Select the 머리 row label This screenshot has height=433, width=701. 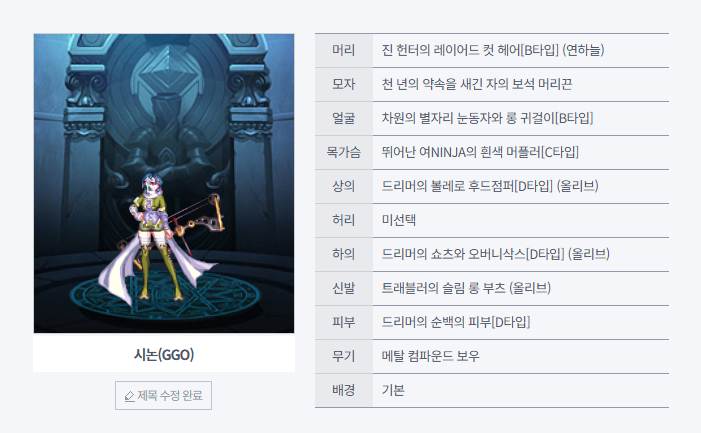point(343,50)
